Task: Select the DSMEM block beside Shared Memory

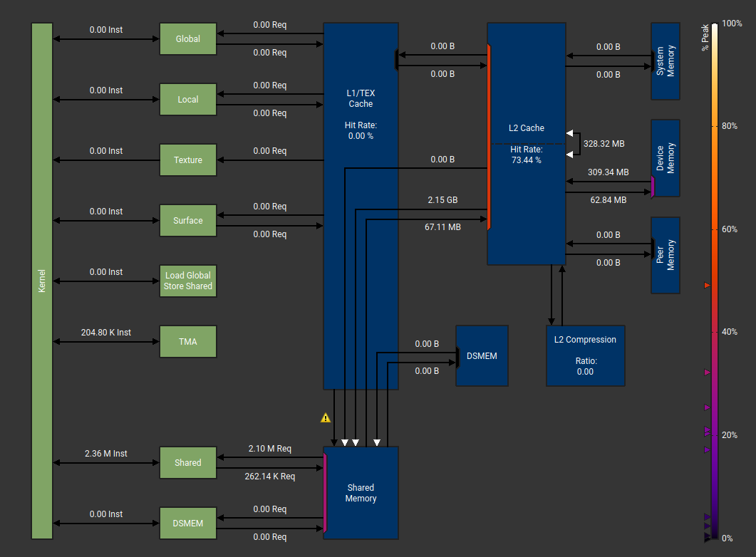Action: point(482,355)
